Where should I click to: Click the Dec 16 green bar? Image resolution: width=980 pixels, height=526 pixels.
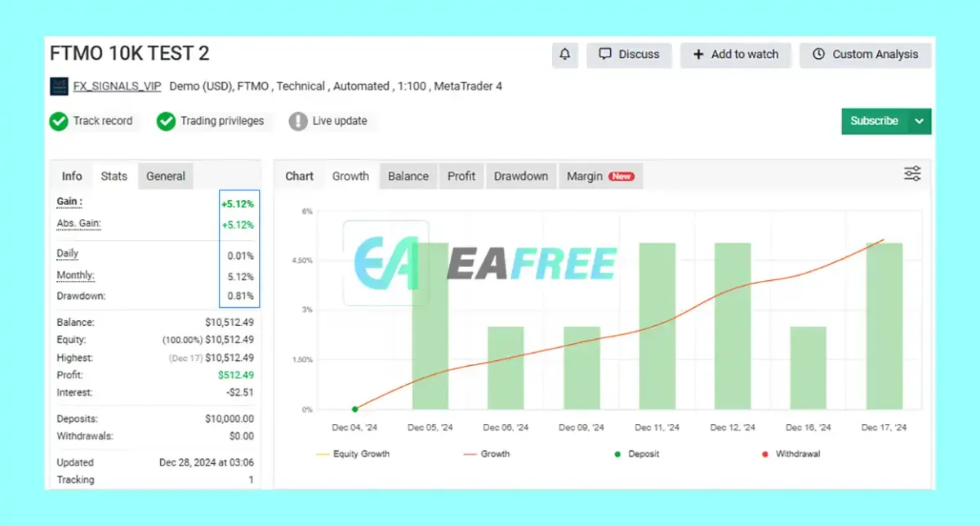pos(808,368)
